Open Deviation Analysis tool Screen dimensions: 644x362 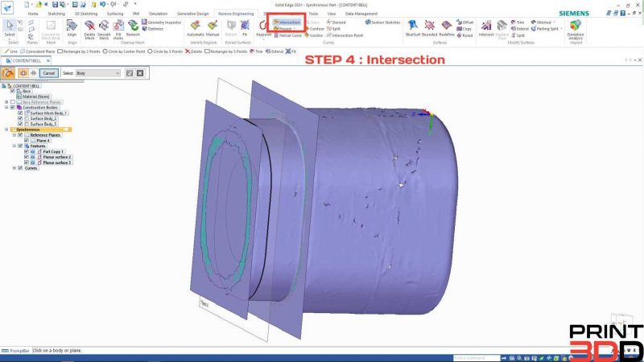pos(576,29)
